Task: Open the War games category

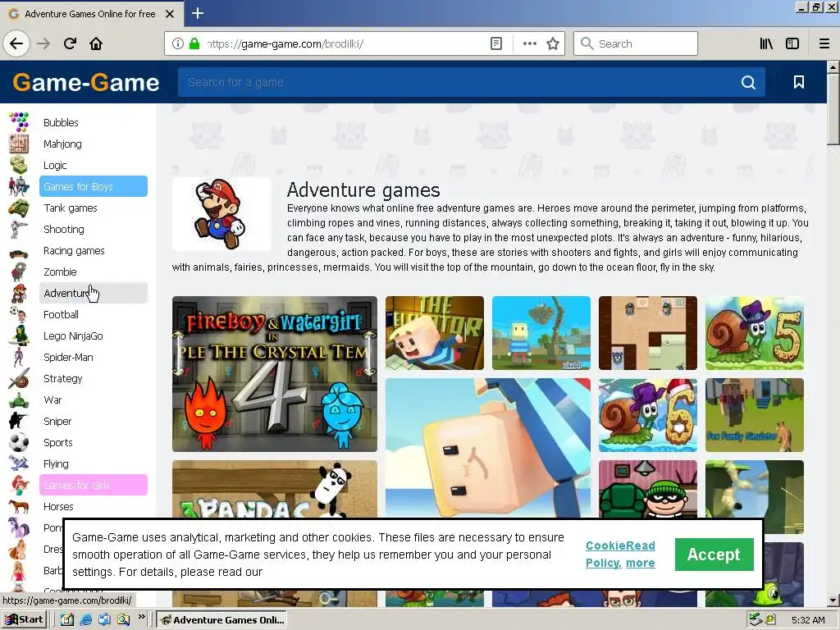Action: (52, 400)
